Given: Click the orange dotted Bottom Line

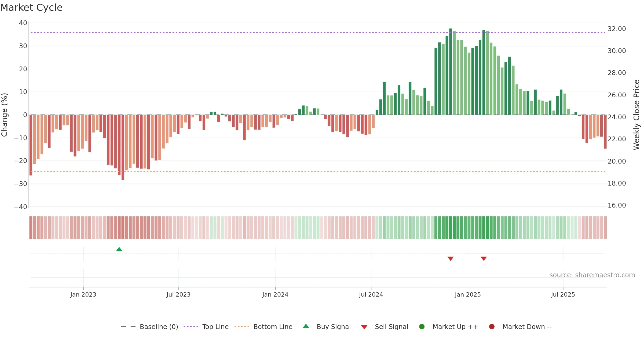Looking at the screenshot, I should point(318,172).
